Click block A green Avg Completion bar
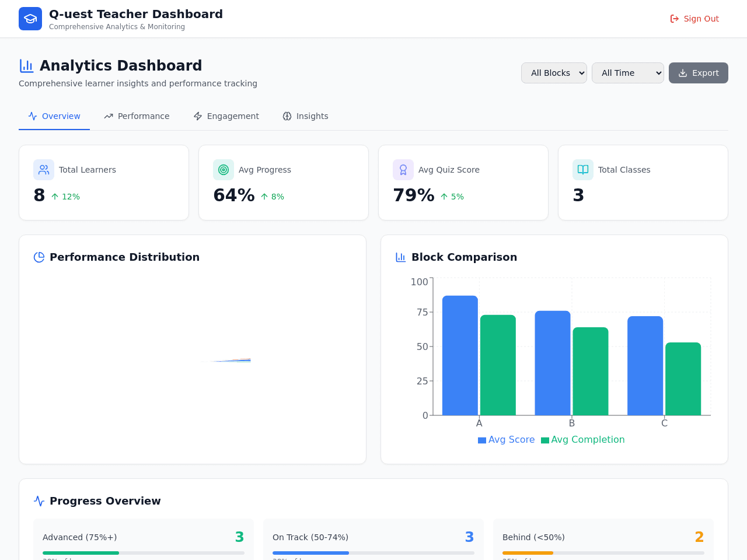 click(498, 365)
